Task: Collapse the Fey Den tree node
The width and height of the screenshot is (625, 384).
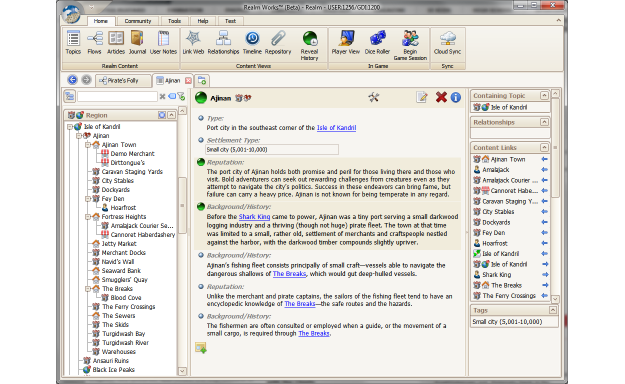Action: coord(88,199)
